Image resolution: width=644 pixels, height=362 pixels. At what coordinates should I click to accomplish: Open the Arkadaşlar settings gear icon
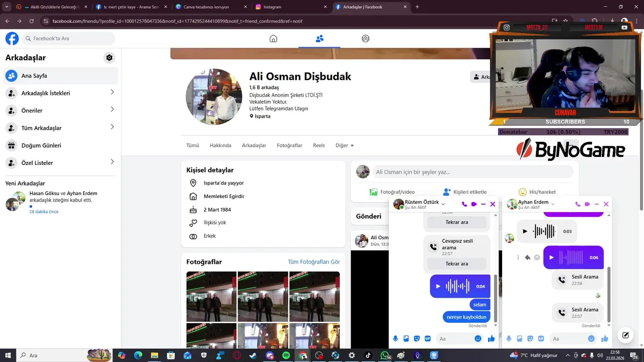(x=109, y=58)
